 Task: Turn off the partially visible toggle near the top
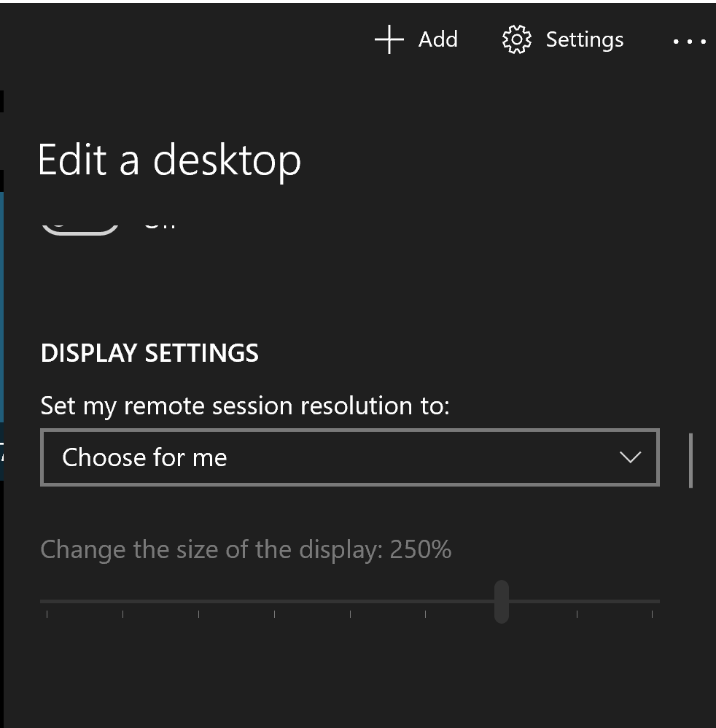click(x=80, y=219)
